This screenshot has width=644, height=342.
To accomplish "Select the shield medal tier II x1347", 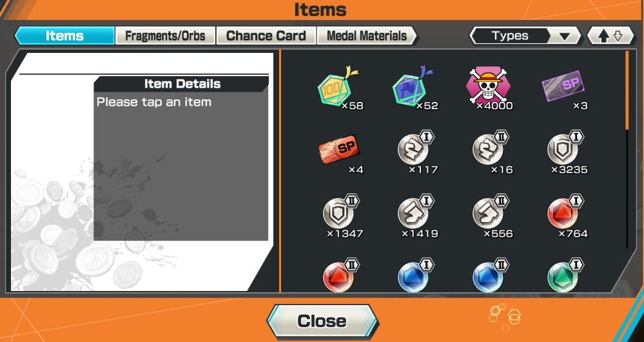I will (340, 216).
